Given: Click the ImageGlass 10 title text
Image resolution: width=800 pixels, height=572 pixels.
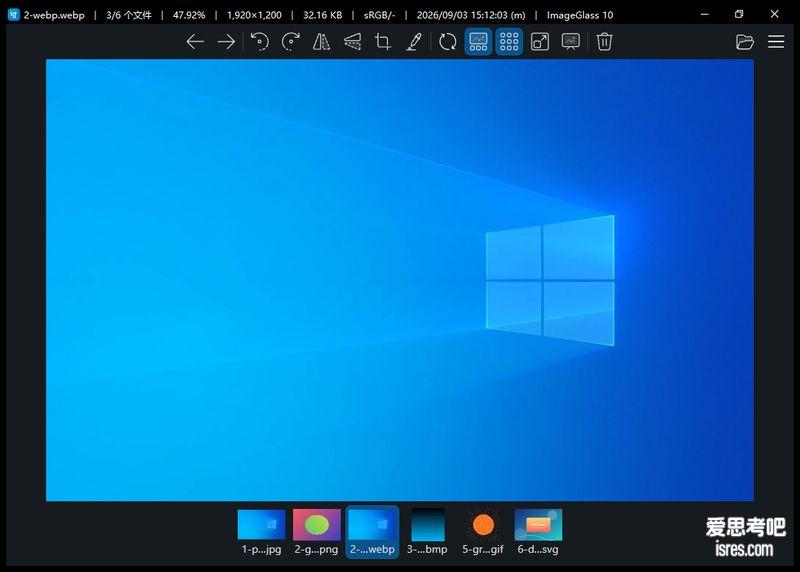Looking at the screenshot, I should tap(580, 15).
